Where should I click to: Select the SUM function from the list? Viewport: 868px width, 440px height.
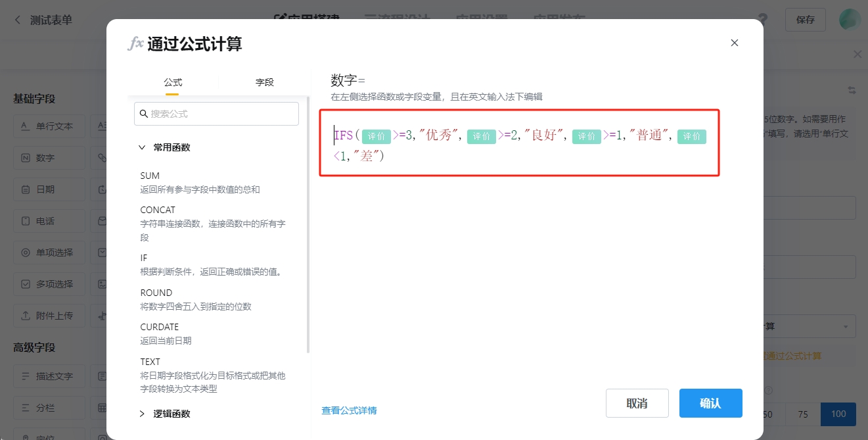click(150, 176)
